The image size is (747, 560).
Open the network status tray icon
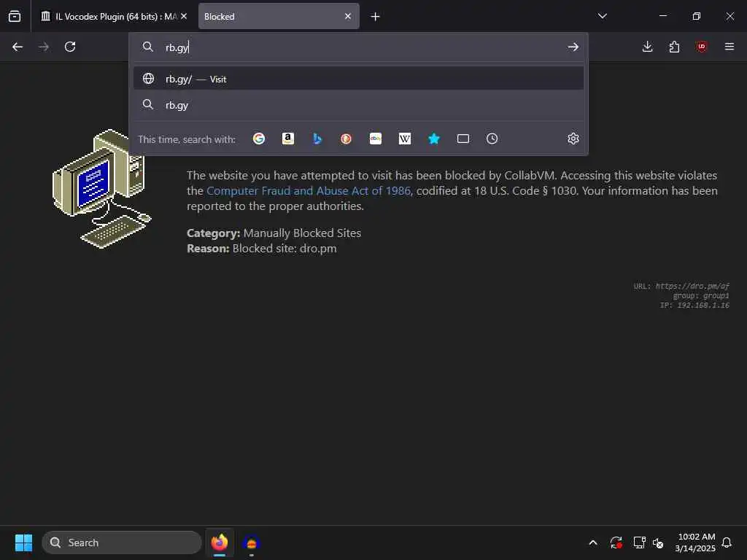tap(639, 542)
